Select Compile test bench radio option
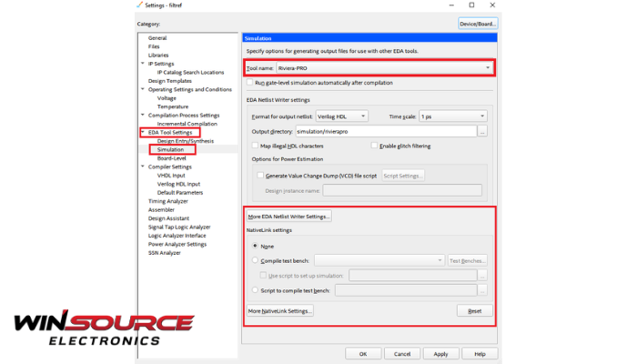 [255, 260]
